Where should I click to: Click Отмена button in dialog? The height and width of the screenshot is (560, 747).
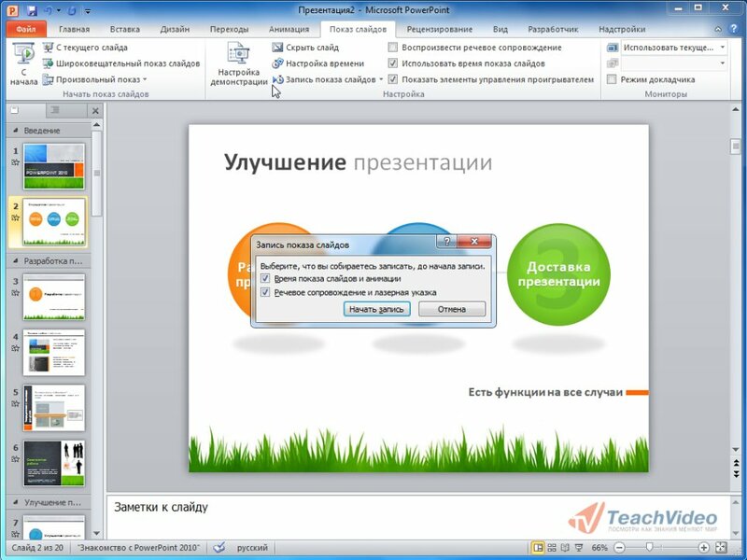click(452, 309)
